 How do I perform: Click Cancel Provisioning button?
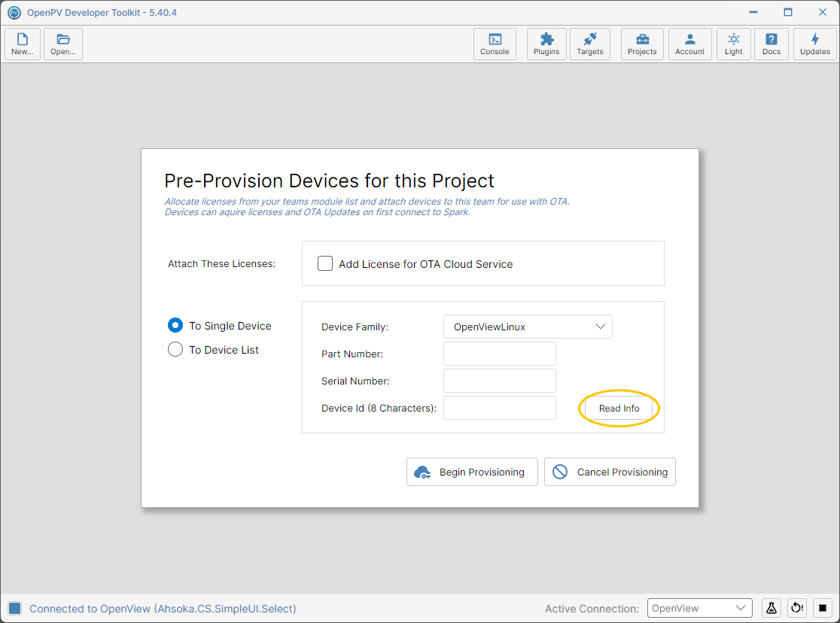click(x=610, y=472)
